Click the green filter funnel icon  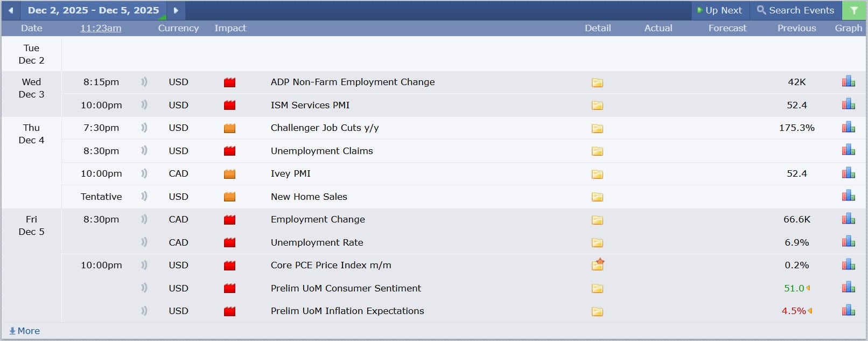(853, 10)
